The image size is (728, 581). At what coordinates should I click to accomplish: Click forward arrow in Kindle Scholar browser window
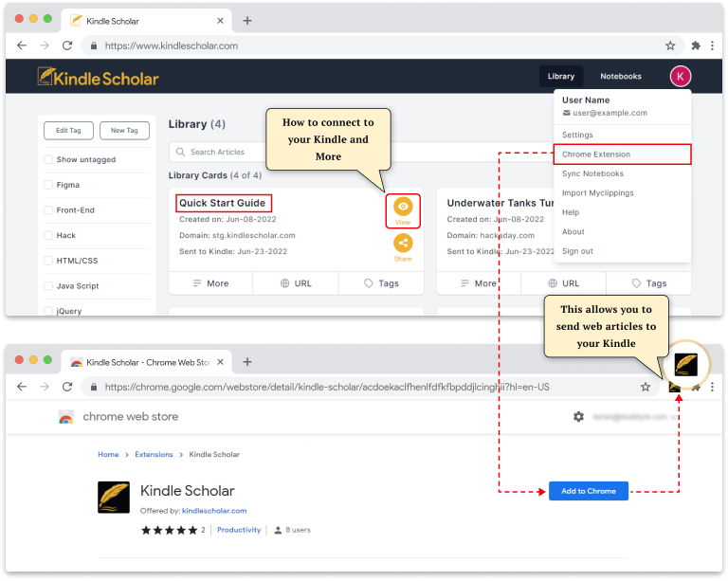[45, 45]
